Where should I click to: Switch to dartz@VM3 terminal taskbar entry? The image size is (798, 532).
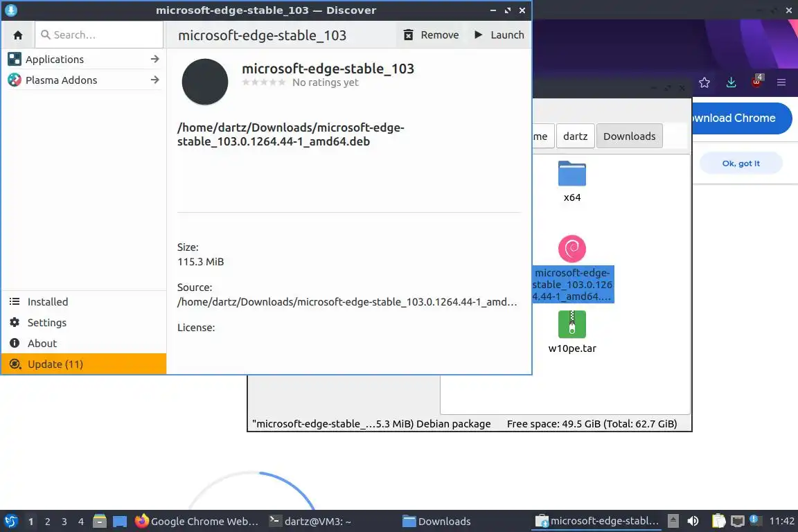click(310, 522)
